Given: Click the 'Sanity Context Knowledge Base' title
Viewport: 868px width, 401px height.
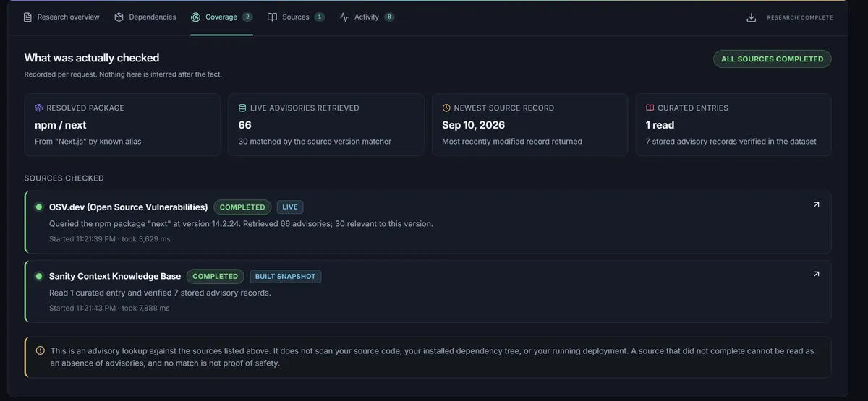Looking at the screenshot, I should pos(115,276).
